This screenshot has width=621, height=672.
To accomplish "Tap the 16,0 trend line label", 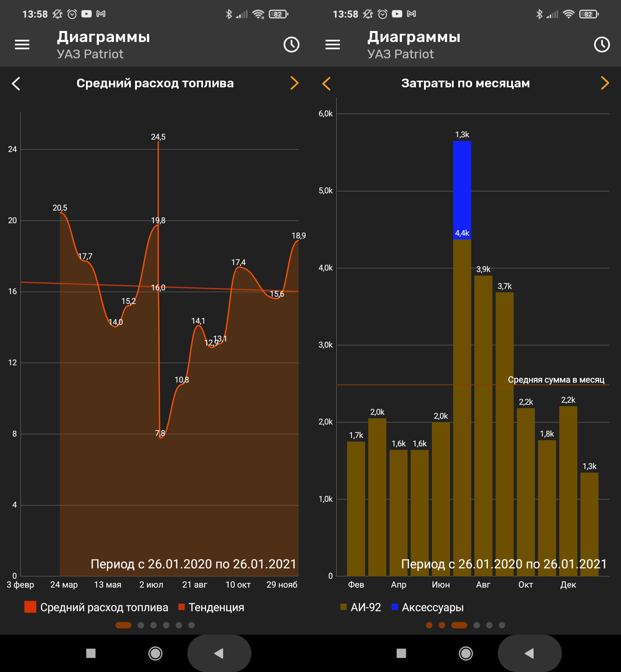I will [158, 288].
